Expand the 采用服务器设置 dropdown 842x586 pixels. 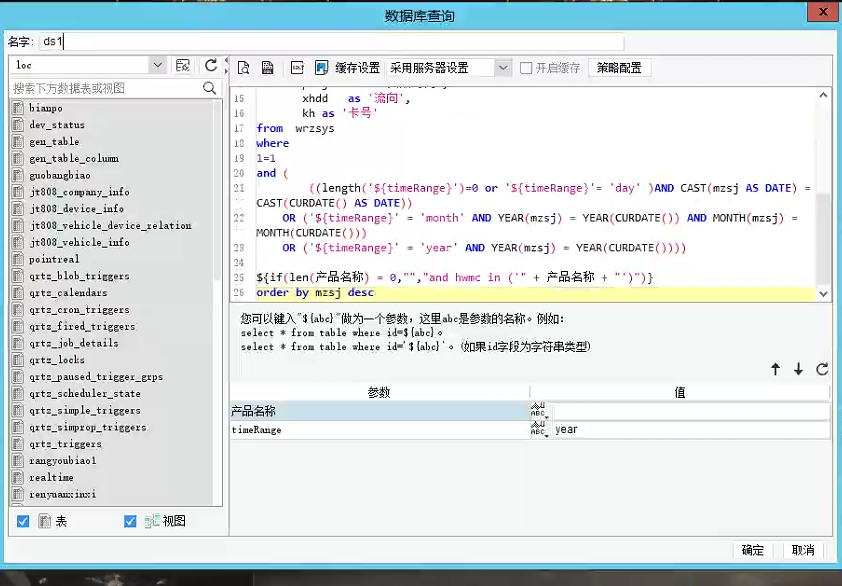(503, 68)
